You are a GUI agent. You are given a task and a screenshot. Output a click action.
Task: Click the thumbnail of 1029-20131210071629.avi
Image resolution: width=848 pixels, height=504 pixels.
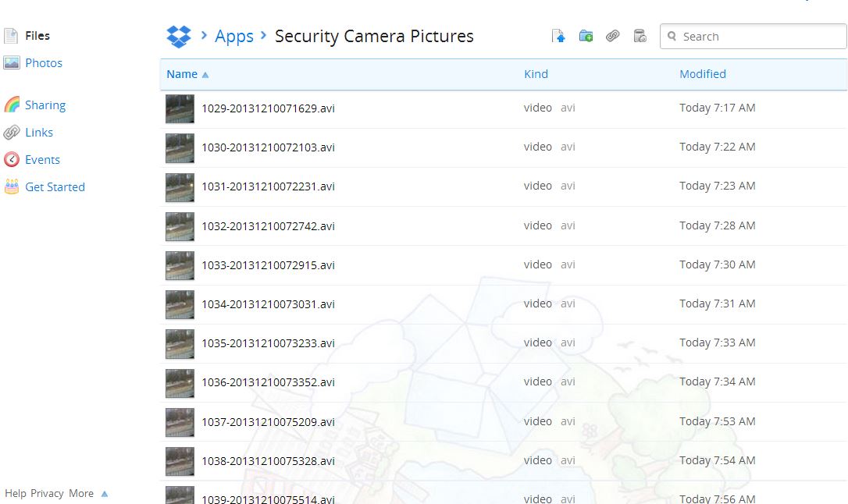click(179, 108)
